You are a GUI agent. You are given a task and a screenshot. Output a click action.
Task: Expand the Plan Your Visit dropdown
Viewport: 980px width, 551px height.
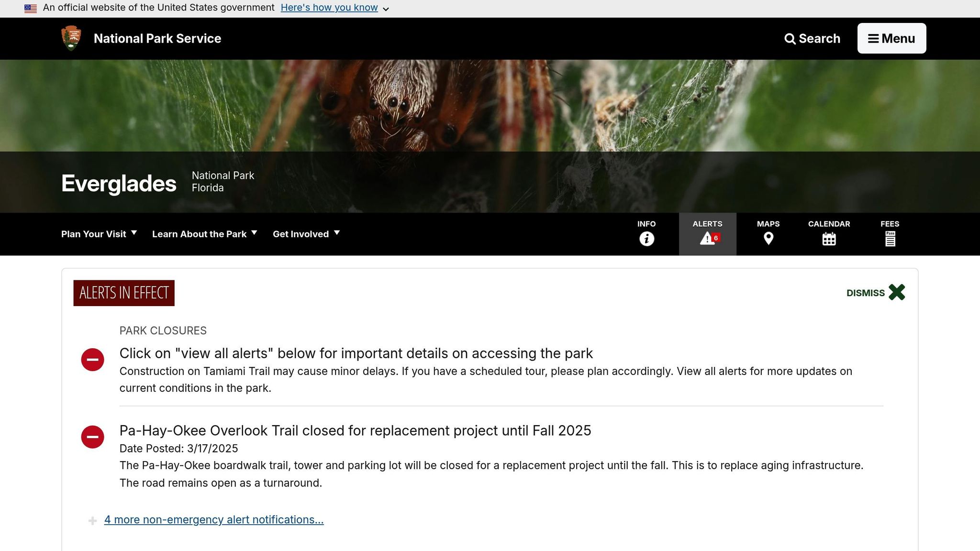99,234
